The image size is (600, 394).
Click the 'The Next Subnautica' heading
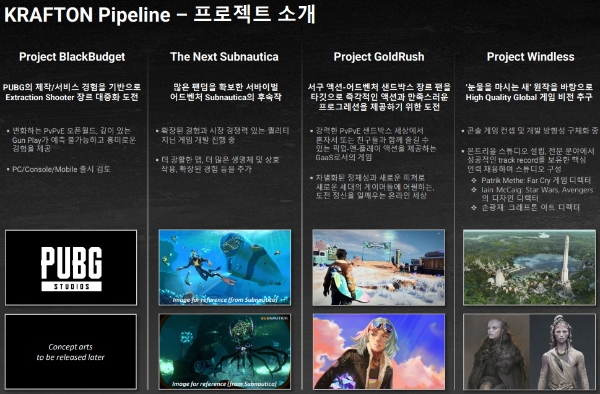pos(224,57)
